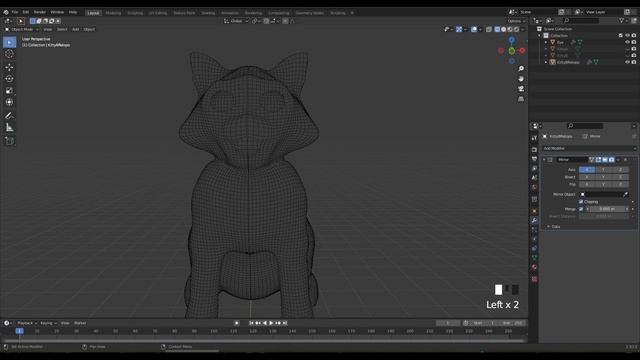
Task: Open the Global transform orientation dropdown
Action: pyautogui.click(x=236, y=21)
